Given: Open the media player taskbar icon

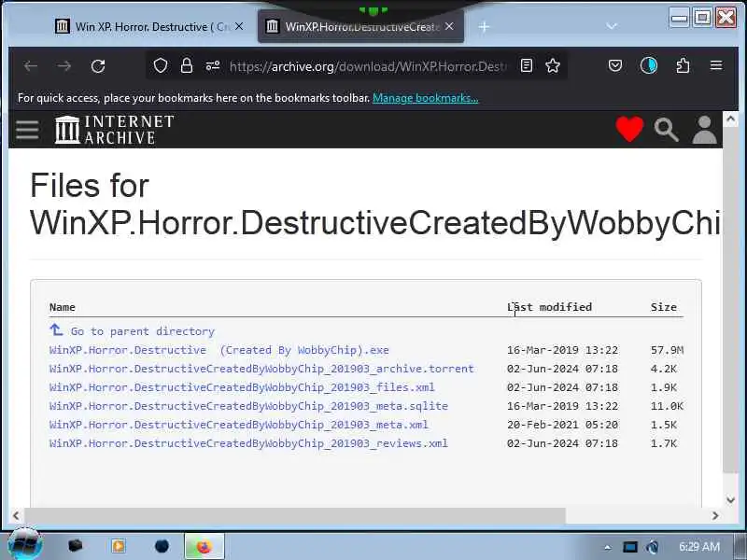Looking at the screenshot, I should click(x=119, y=546).
